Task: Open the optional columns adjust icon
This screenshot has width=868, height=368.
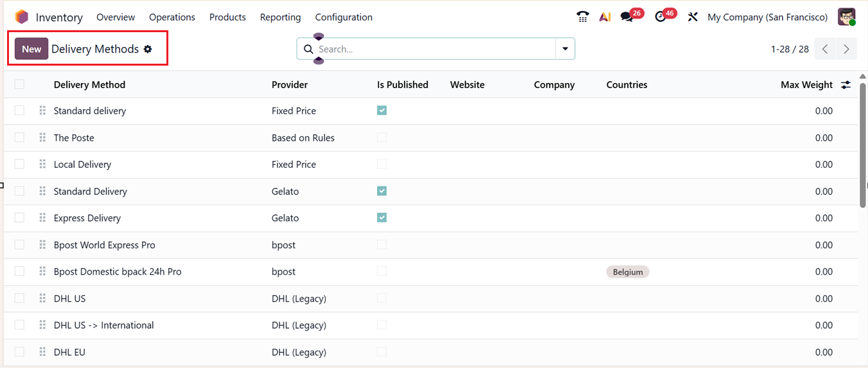Action: [846, 84]
